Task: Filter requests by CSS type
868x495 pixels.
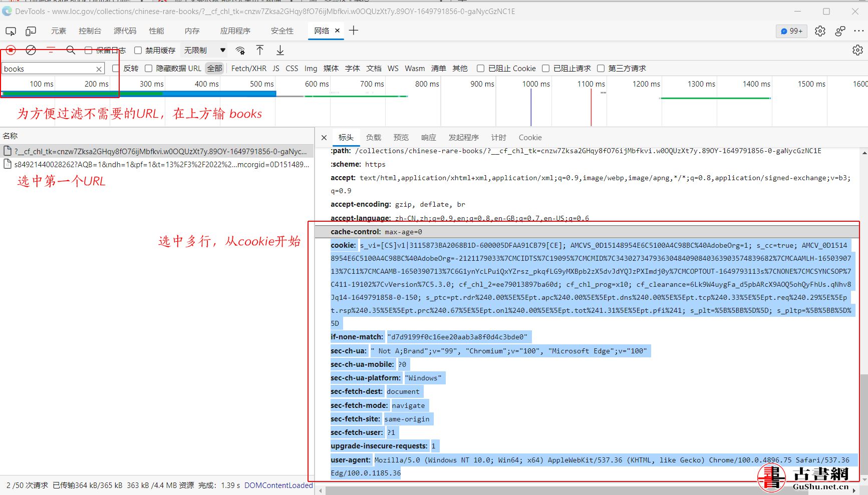Action: 292,69
